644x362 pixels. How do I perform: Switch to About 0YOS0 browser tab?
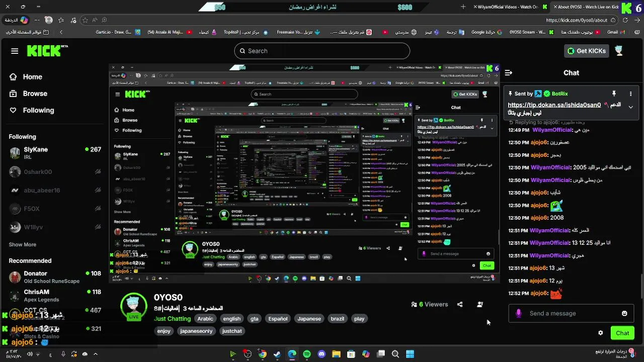tap(588, 7)
